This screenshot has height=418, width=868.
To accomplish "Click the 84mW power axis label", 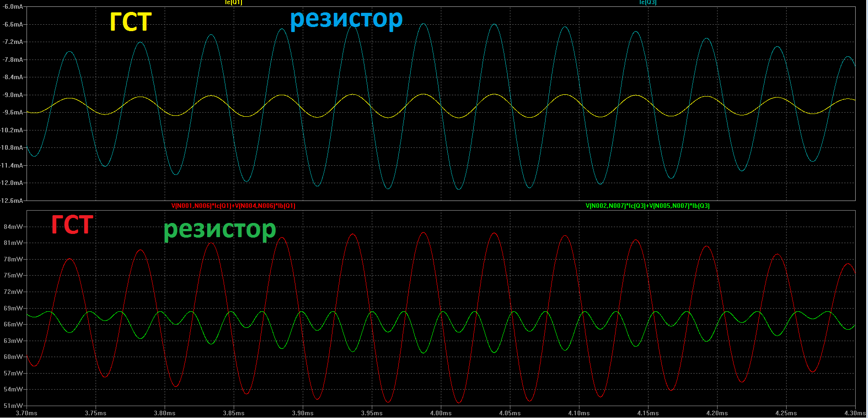I will point(13,227).
